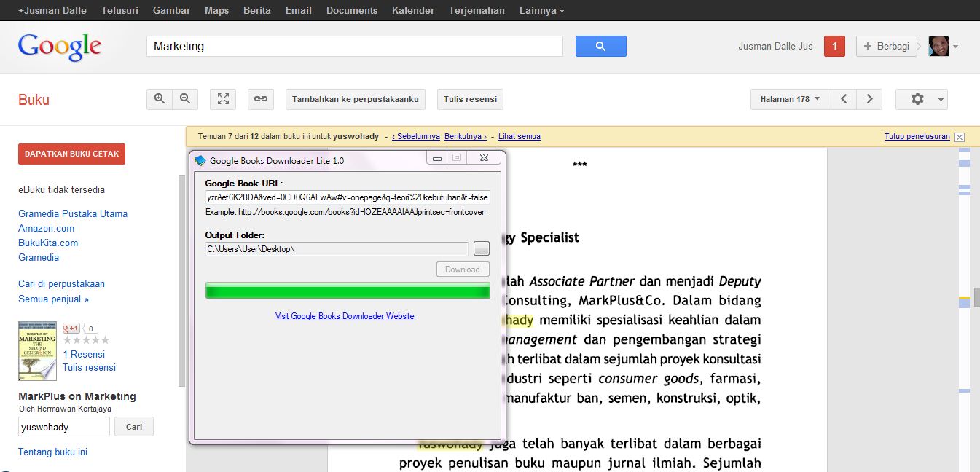Screen dimensions: 980x472
Task: Rate the book with stars
Action: coord(86,340)
